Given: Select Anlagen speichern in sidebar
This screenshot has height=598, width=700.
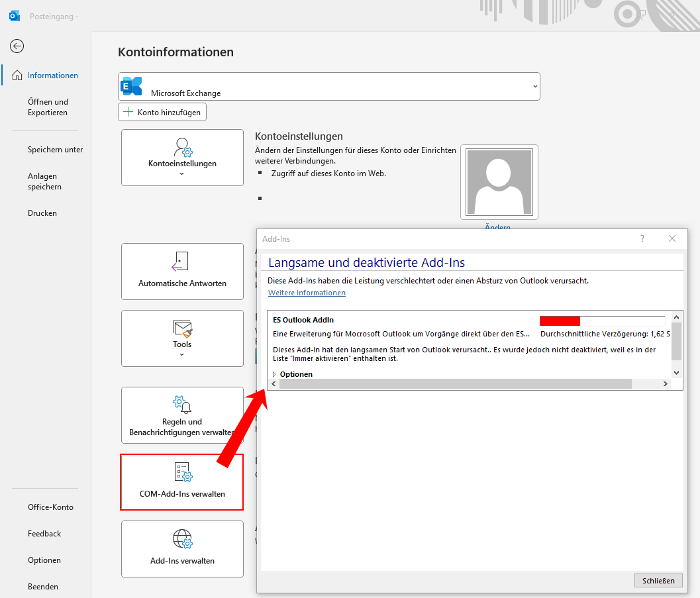Looking at the screenshot, I should pos(44,181).
